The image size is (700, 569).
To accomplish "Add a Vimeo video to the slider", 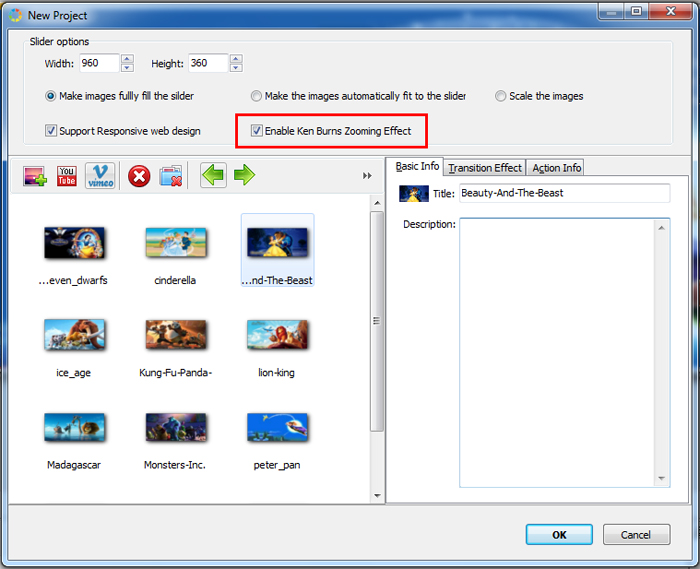I will coord(100,176).
